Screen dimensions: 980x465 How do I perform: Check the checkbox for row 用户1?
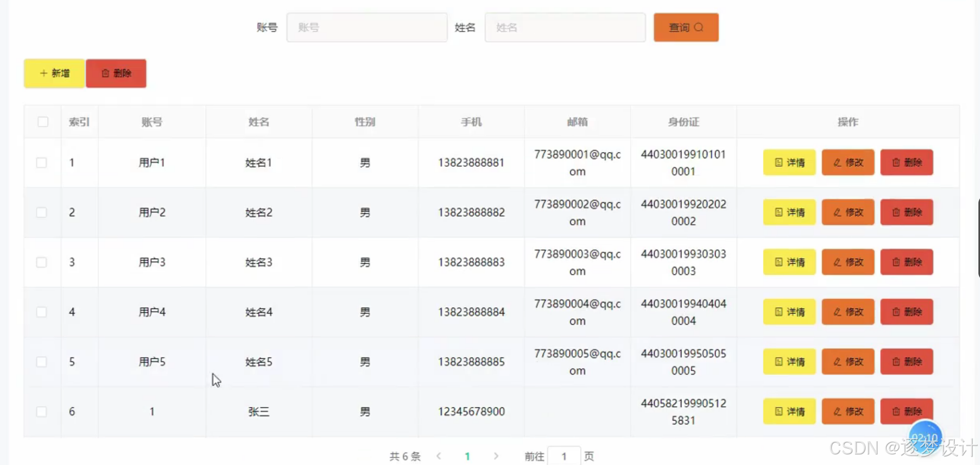point(42,163)
